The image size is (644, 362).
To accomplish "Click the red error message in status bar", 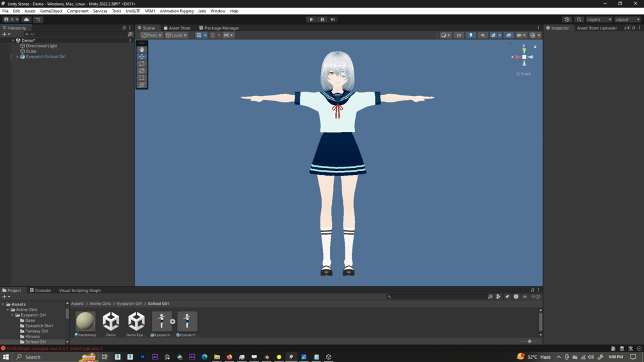I will [54, 349].
